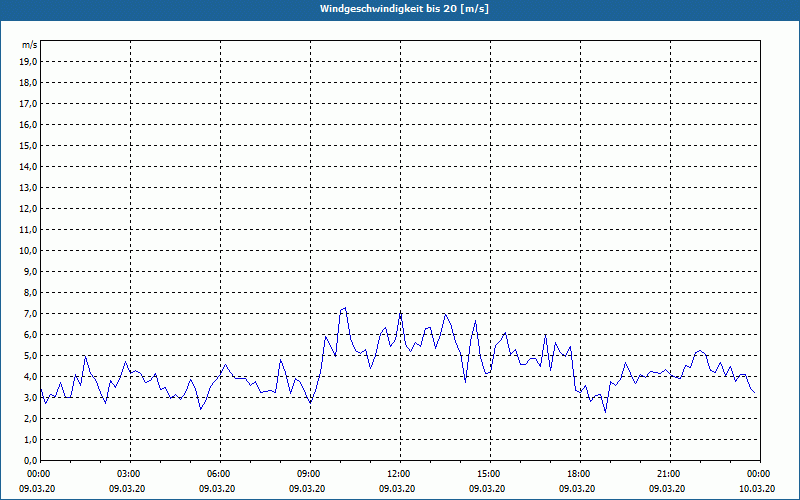This screenshot has width=800, height=500.
Task: Click the '09.03.20' date beneath 12:00
Action: point(396,489)
